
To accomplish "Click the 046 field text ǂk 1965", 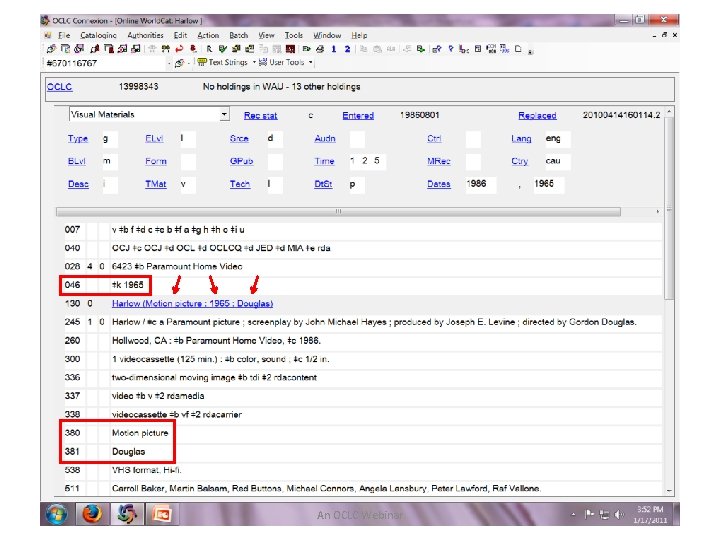I will [128, 285].
